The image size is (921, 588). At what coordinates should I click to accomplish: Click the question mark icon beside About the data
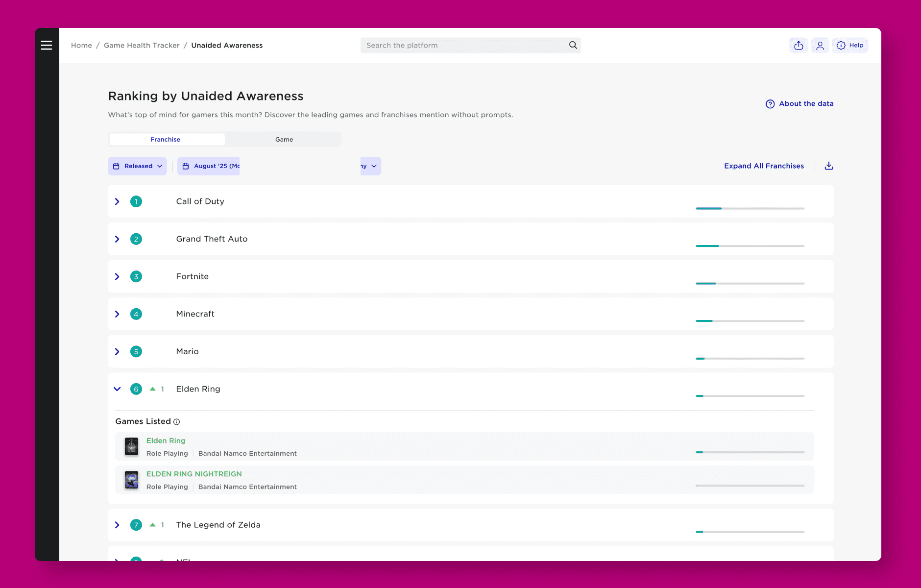[770, 103]
